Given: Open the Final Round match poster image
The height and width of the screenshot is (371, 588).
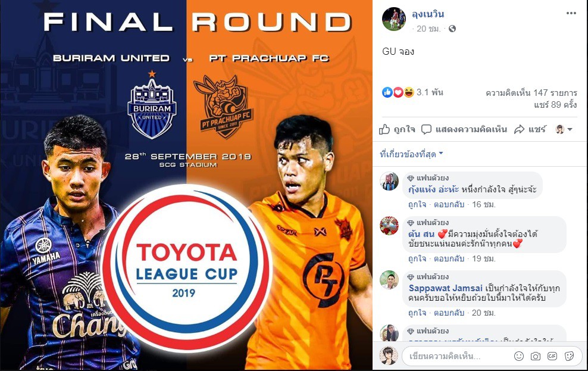Looking at the screenshot, I should coord(186,185).
